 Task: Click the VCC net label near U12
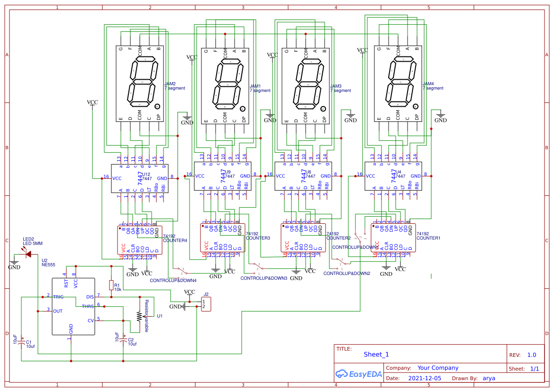coord(92,101)
